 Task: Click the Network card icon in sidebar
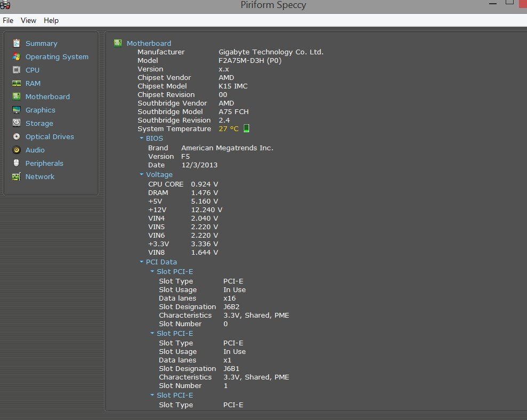tap(17, 176)
